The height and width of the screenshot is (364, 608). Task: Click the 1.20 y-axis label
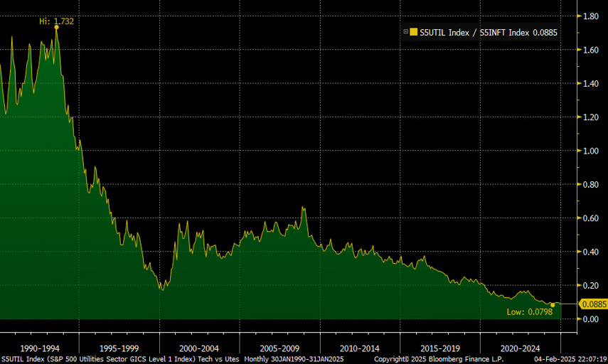tap(591, 117)
